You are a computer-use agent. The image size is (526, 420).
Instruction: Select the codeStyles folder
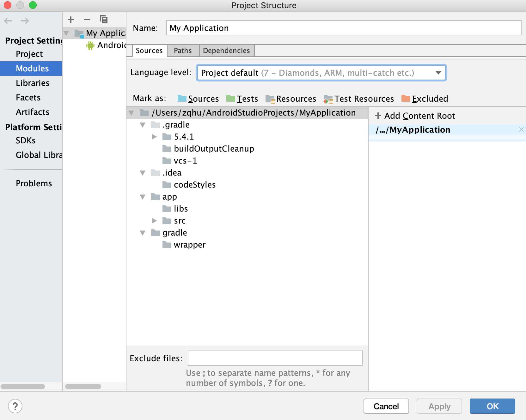click(x=189, y=185)
